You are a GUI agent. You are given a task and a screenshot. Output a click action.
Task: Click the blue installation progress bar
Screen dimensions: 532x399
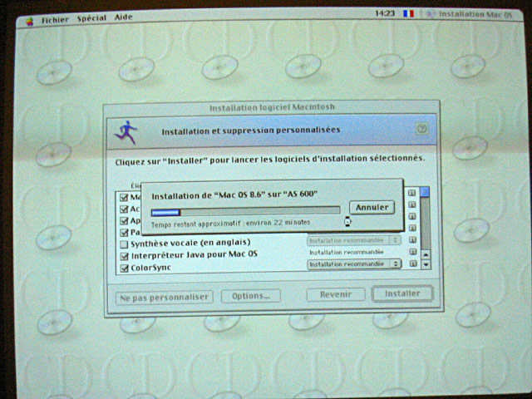tap(245, 211)
